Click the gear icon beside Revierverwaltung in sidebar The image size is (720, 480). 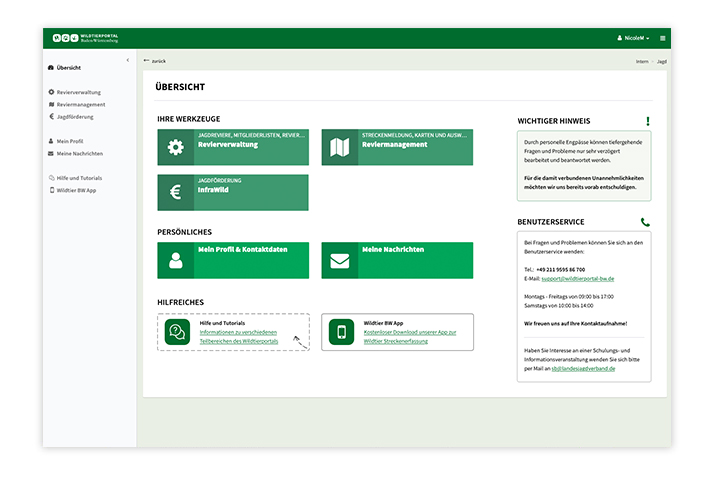(51, 92)
